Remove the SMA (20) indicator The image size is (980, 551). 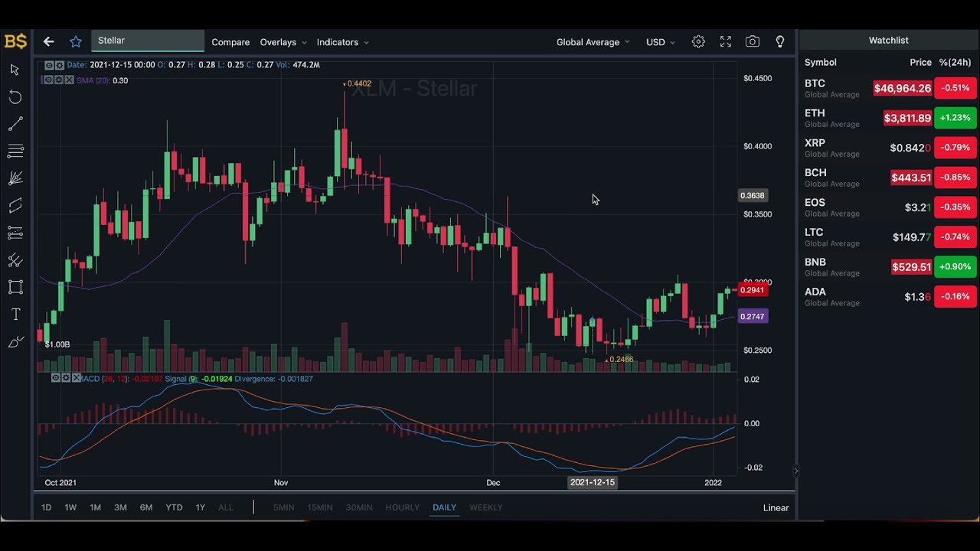click(x=69, y=80)
